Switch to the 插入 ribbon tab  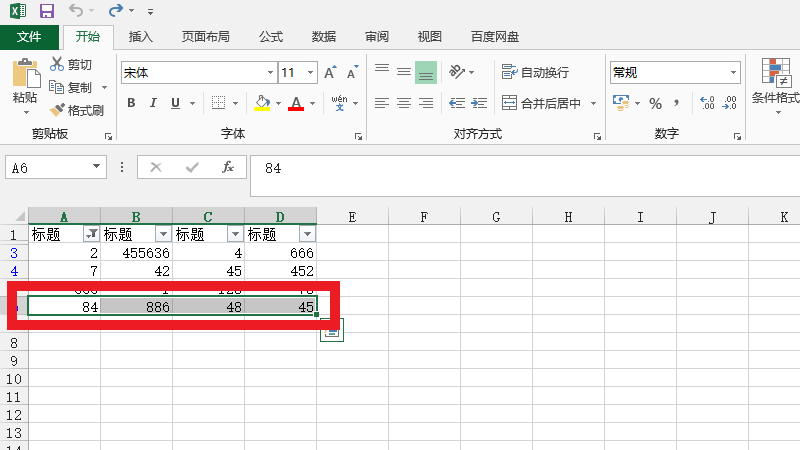click(x=141, y=37)
